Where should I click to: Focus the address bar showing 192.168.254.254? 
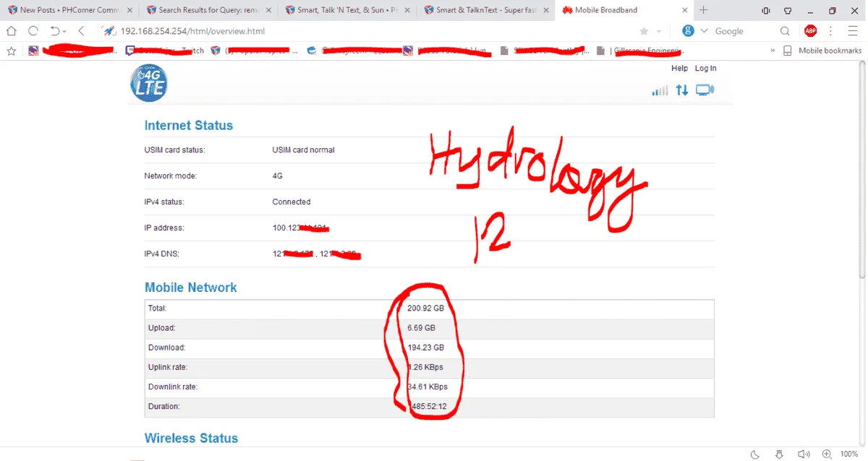click(x=192, y=31)
